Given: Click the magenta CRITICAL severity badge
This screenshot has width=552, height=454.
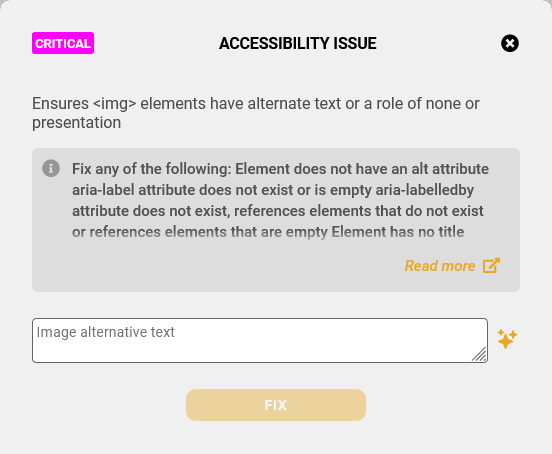Looking at the screenshot, I should coord(63,43).
